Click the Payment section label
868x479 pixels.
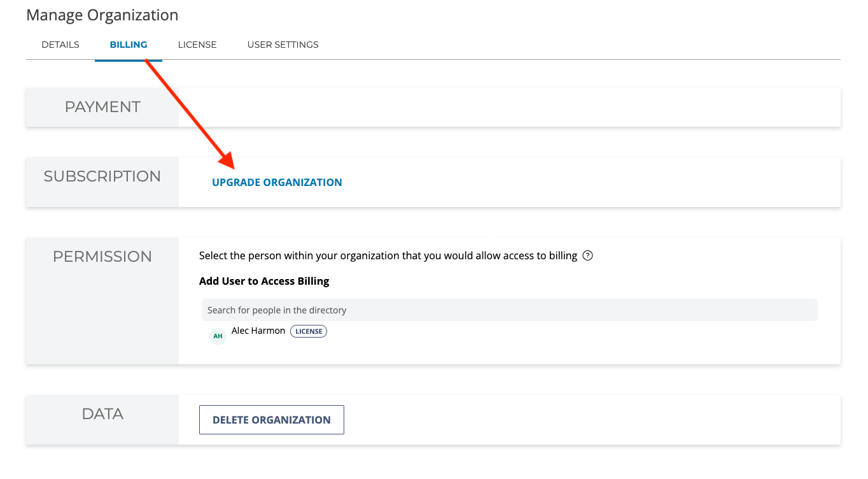tap(102, 107)
